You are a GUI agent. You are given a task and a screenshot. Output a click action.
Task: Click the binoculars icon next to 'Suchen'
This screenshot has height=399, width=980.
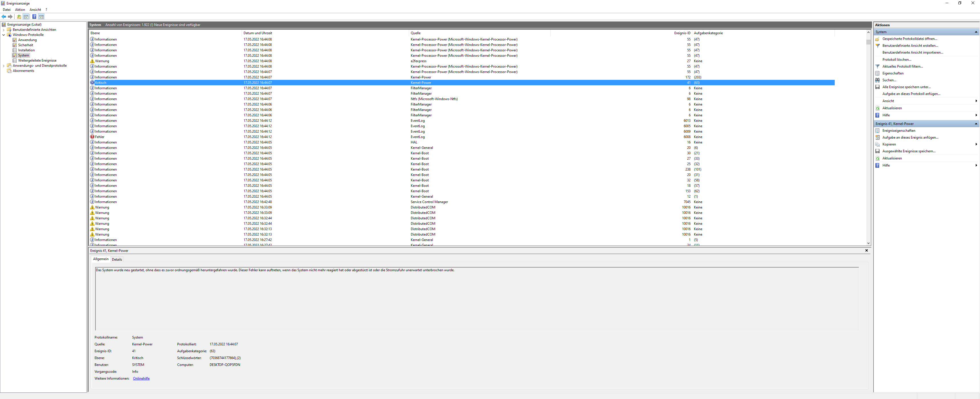pos(878,80)
